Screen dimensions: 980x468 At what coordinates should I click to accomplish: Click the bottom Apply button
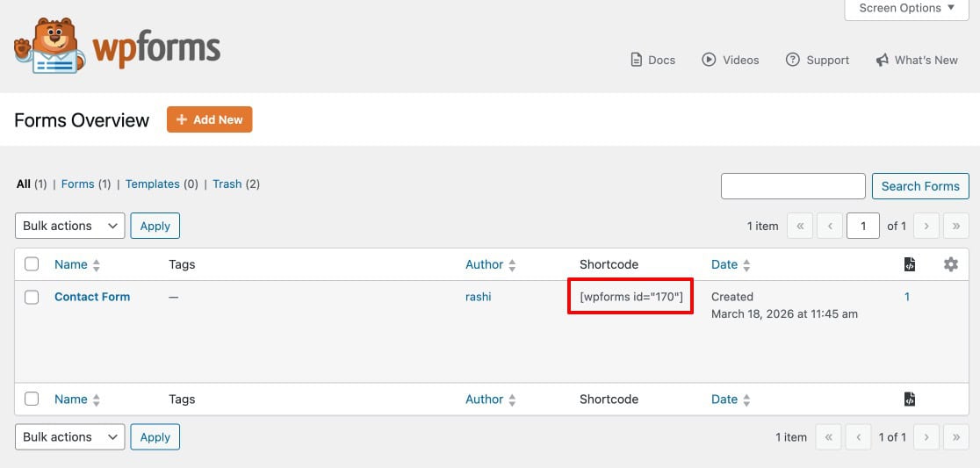[155, 436]
